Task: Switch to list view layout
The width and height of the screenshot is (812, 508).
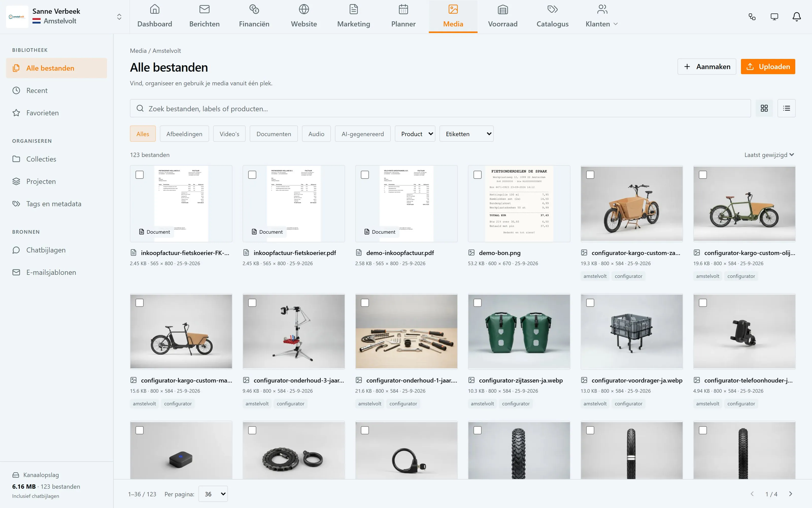Action: (x=787, y=108)
